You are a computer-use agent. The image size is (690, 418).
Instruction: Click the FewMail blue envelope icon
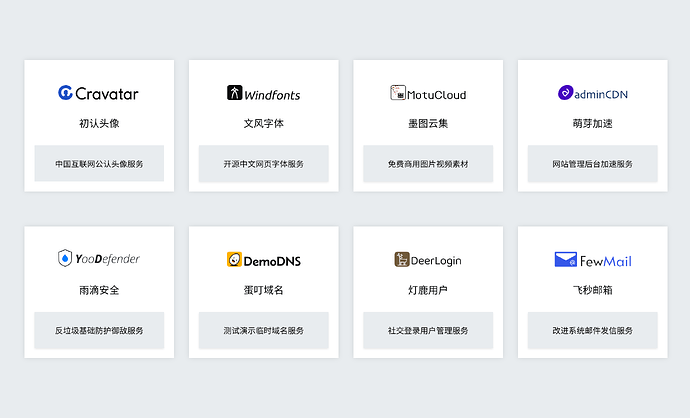coord(565,259)
